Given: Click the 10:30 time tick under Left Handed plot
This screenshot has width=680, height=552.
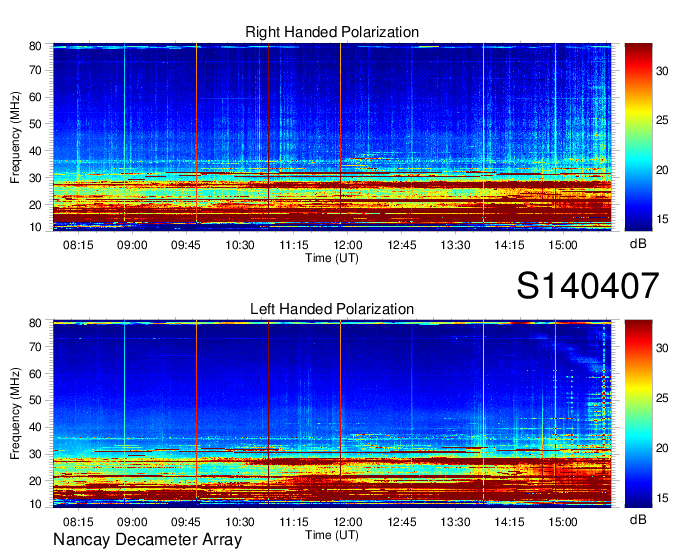Looking at the screenshot, I should pos(240,522).
